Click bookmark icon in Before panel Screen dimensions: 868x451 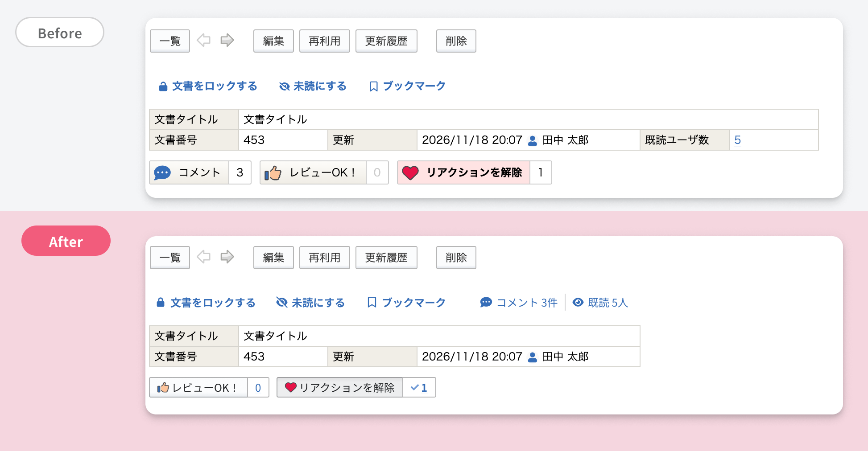(x=374, y=86)
